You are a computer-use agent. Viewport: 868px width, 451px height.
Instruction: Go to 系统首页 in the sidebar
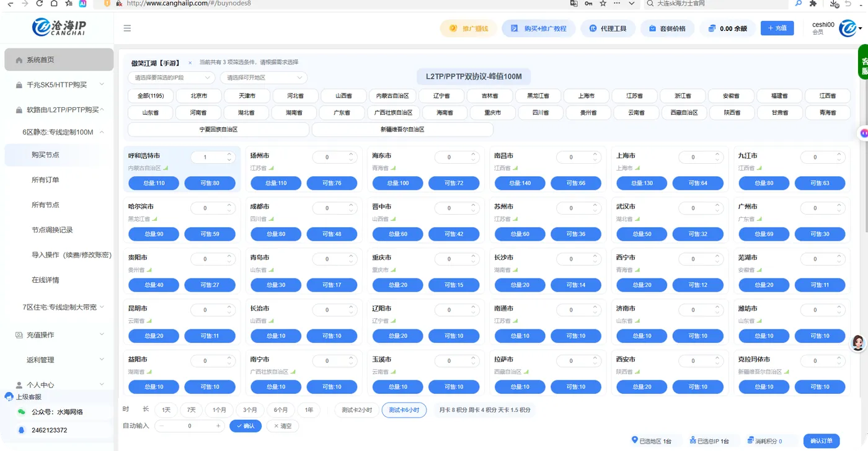point(59,60)
